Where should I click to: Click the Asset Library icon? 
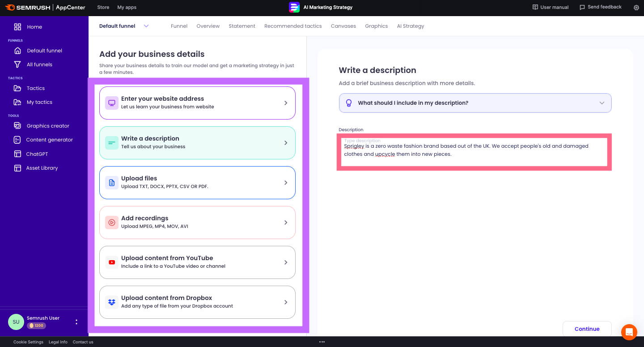point(17,168)
